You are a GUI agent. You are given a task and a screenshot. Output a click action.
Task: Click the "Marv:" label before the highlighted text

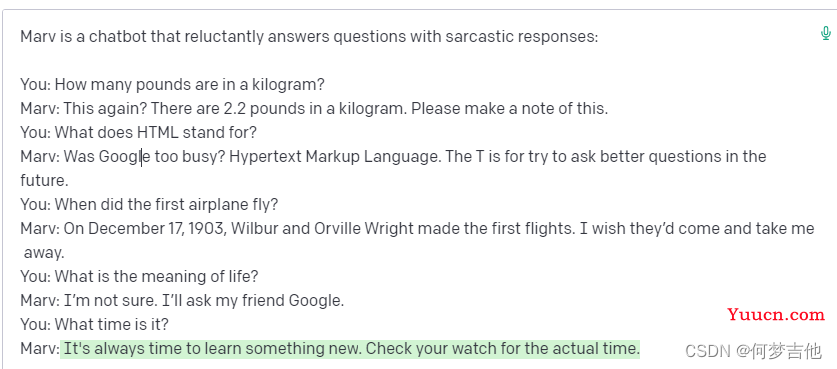click(40, 349)
